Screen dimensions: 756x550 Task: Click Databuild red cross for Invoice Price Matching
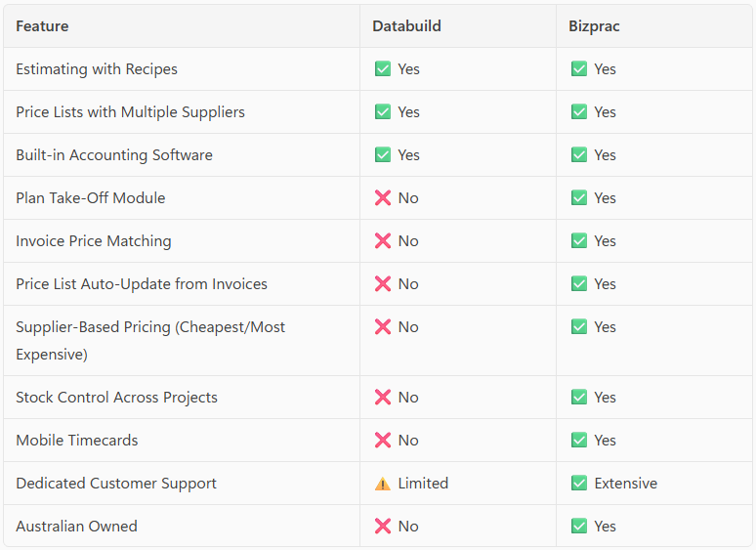tap(383, 240)
